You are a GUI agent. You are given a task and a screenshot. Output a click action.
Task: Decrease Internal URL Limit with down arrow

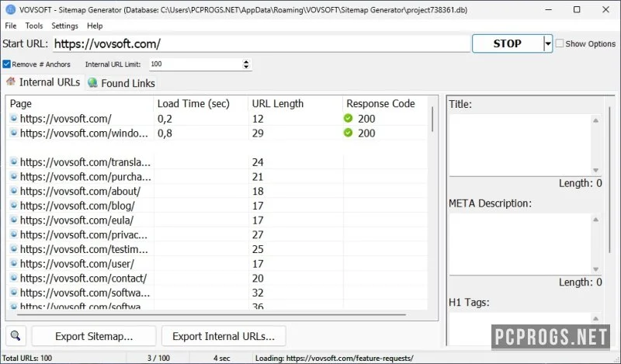pyautogui.click(x=246, y=67)
